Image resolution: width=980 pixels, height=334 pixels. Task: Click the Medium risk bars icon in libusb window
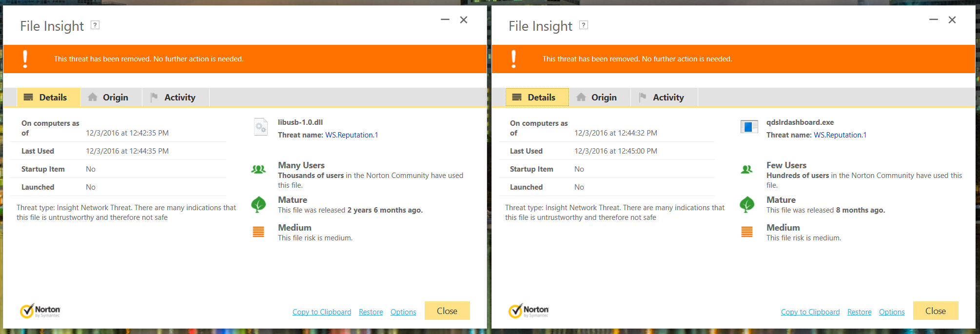[x=258, y=232]
